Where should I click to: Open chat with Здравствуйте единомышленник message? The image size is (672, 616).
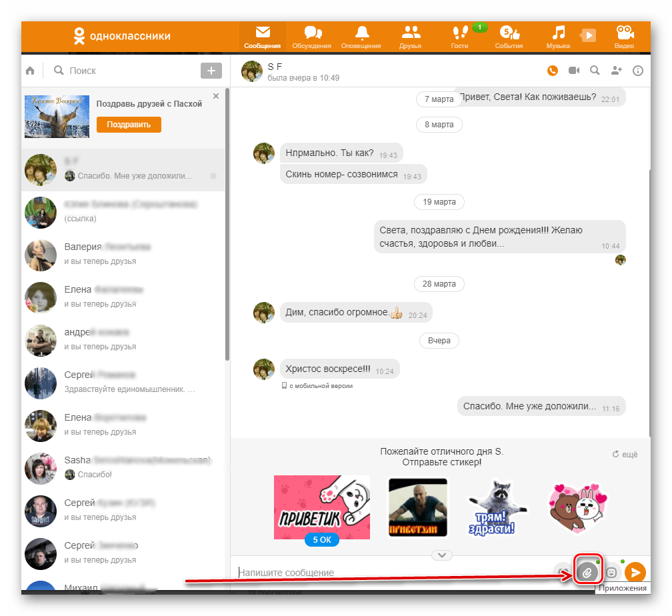coord(123,383)
